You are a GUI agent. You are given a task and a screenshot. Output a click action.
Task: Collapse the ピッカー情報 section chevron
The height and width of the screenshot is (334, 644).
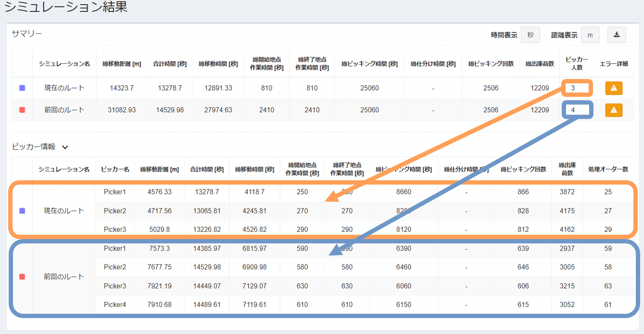click(65, 147)
